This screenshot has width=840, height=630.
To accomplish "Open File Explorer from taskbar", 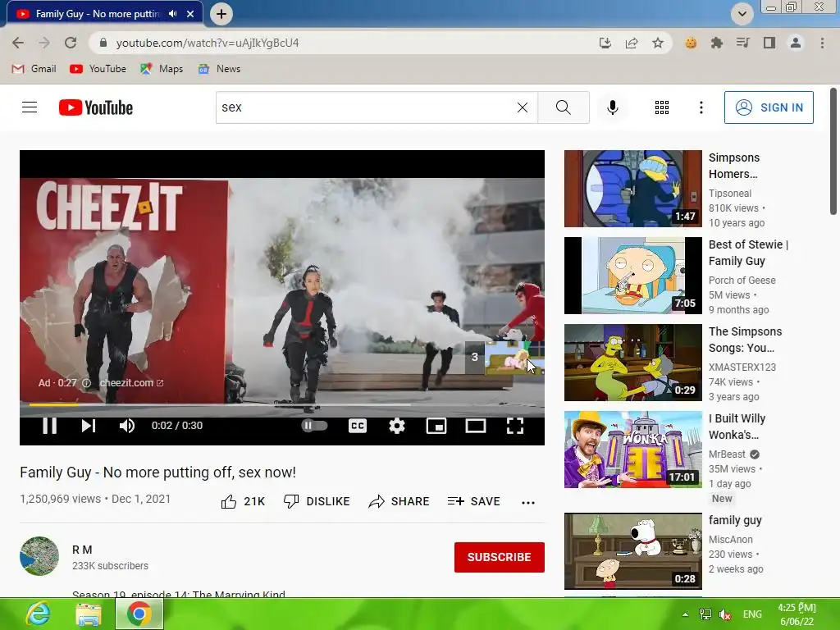I will click(x=89, y=614).
